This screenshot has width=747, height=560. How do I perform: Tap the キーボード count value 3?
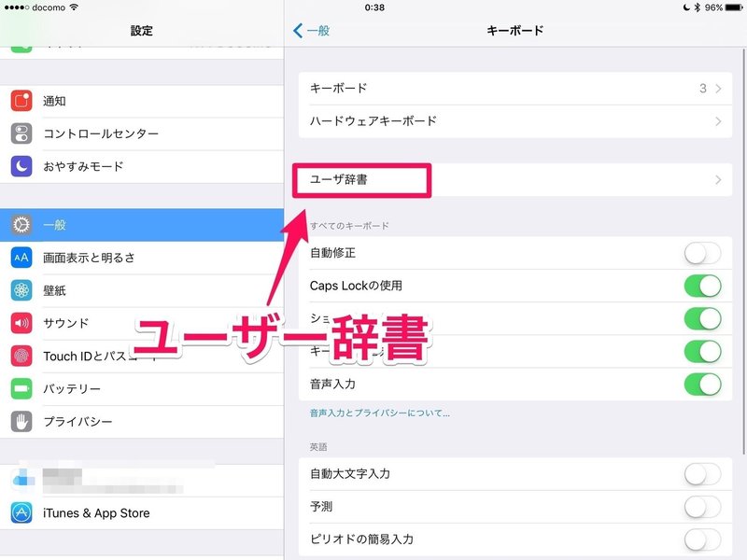pyautogui.click(x=703, y=89)
